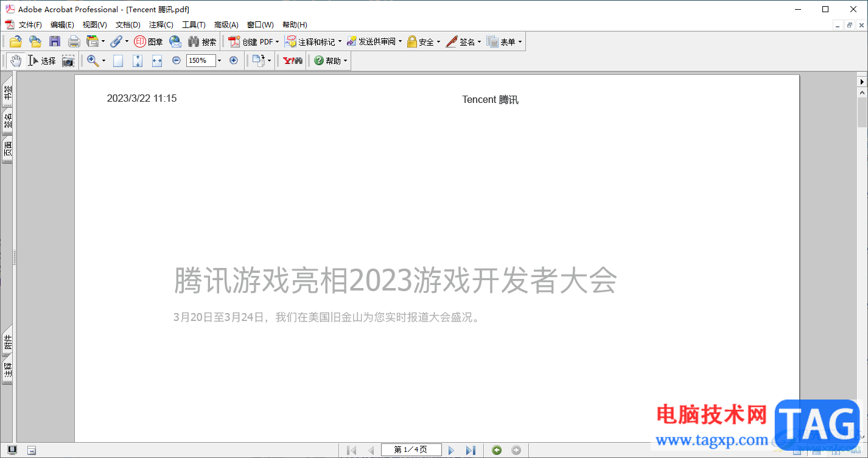Select the magnifier zoom-in tool
This screenshot has width=868, height=458.
click(93, 60)
